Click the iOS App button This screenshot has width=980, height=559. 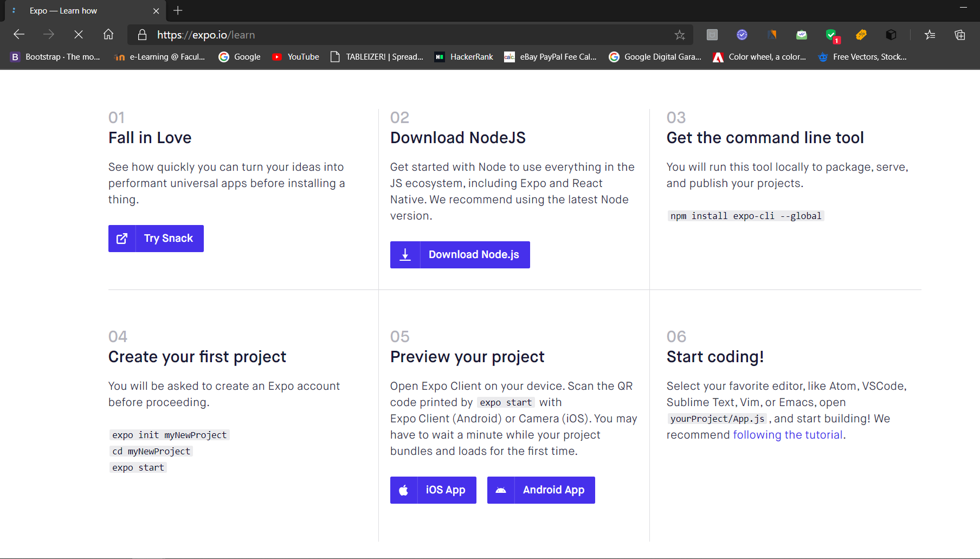(x=433, y=490)
